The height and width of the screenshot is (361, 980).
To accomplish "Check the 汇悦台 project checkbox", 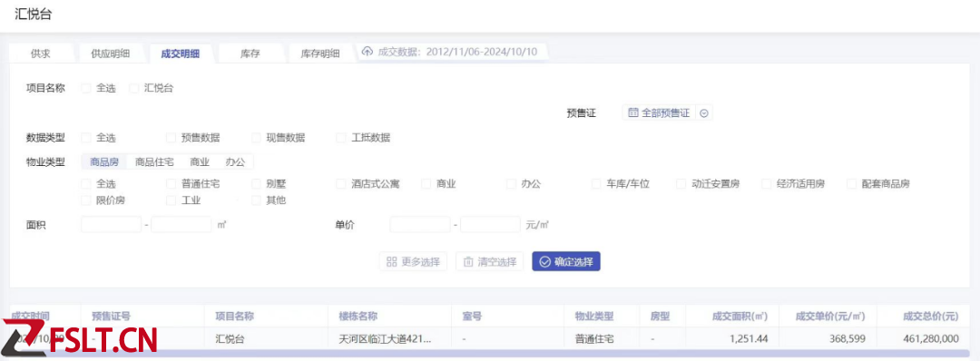I will pyautogui.click(x=133, y=88).
